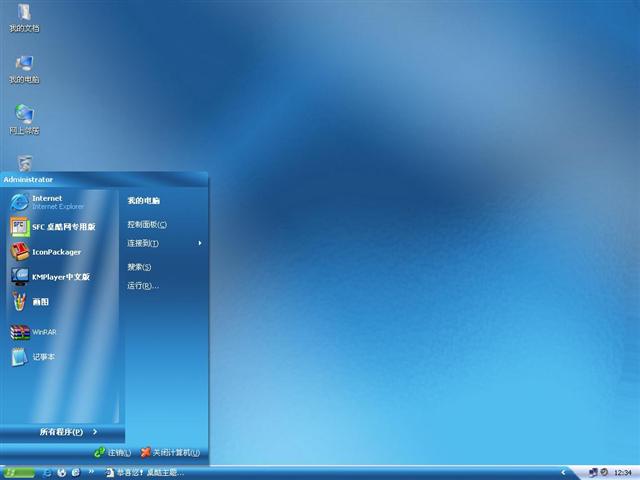Image resolution: width=640 pixels, height=480 pixels.
Task: Expand the 连接到(T) submenu
Action: tap(164, 243)
